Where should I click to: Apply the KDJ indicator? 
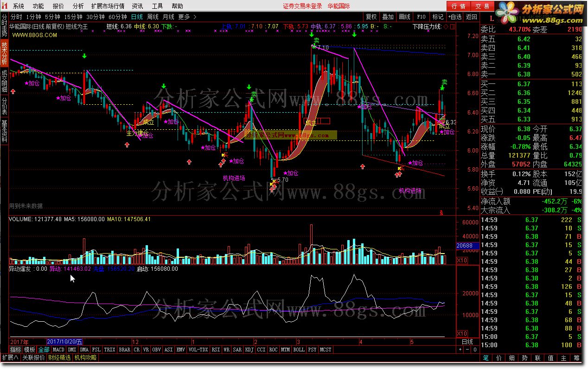tap(249, 349)
